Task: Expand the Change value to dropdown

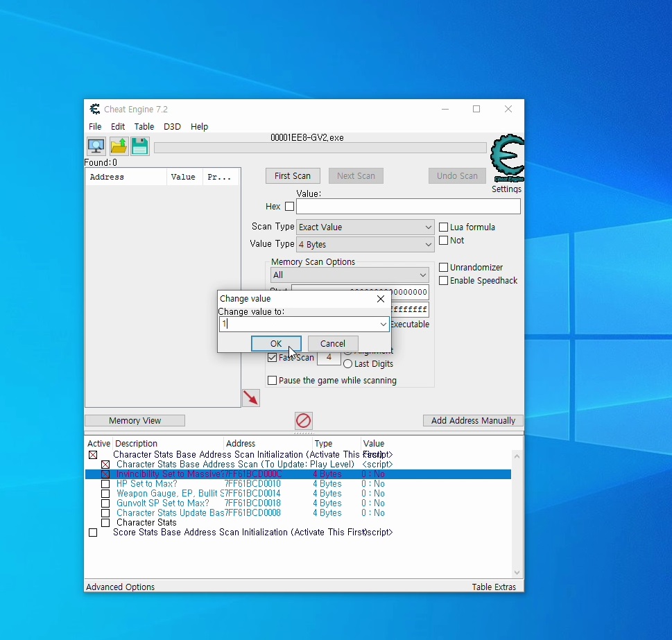Action: pyautogui.click(x=383, y=325)
